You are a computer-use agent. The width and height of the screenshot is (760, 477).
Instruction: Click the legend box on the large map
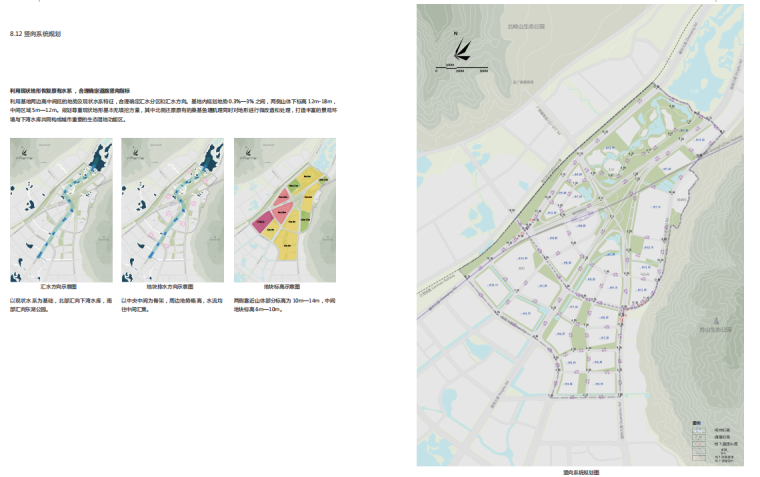pos(714,441)
